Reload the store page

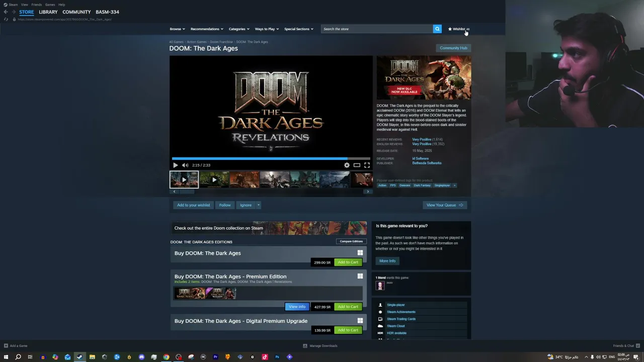(x=6, y=19)
